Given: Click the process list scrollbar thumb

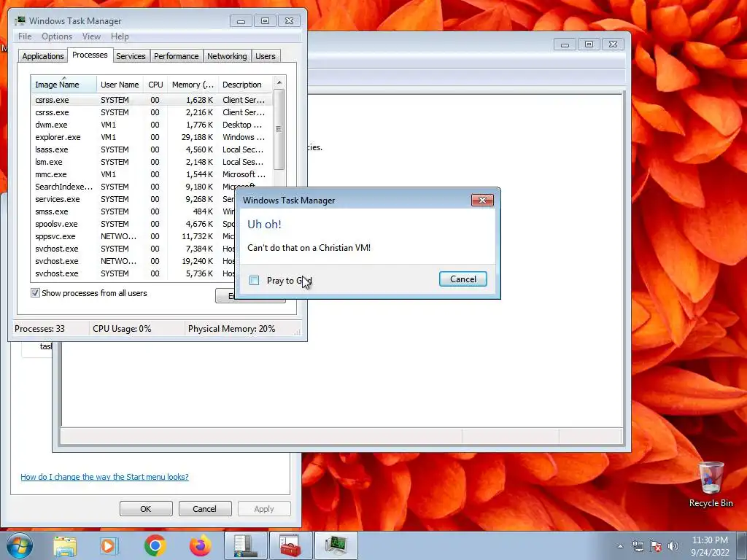Looking at the screenshot, I should coord(279,129).
